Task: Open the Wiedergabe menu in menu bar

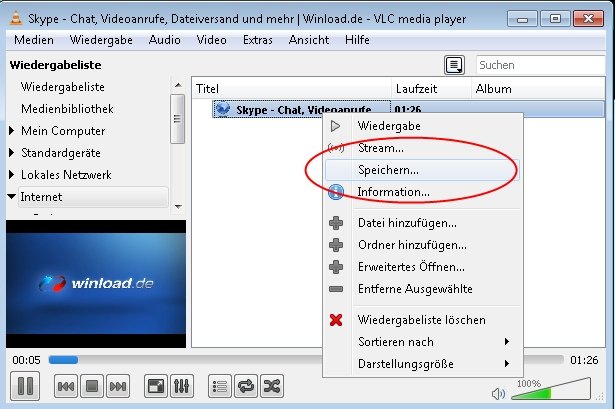Action: [101, 40]
